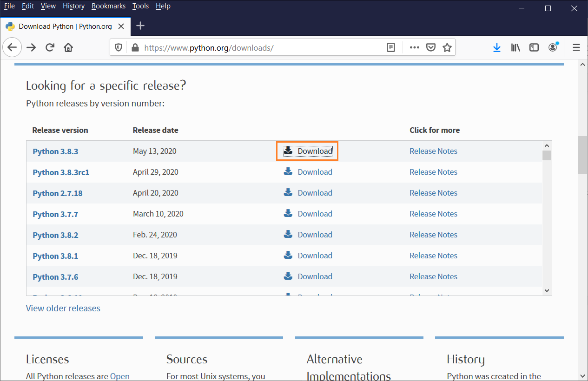Viewport: 588px width, 381px height.
Task: Download Python 3.8.2
Action: pyautogui.click(x=308, y=235)
